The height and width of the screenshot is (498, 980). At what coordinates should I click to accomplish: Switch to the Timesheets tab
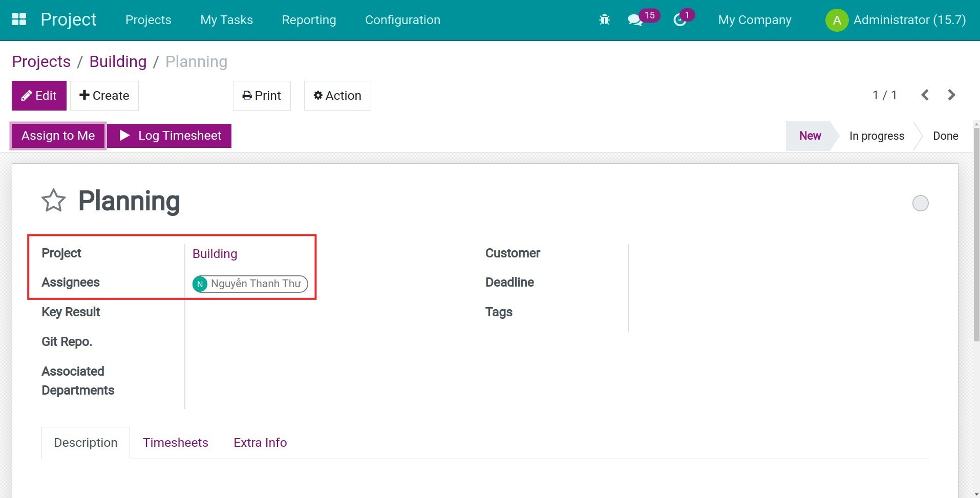tap(175, 443)
